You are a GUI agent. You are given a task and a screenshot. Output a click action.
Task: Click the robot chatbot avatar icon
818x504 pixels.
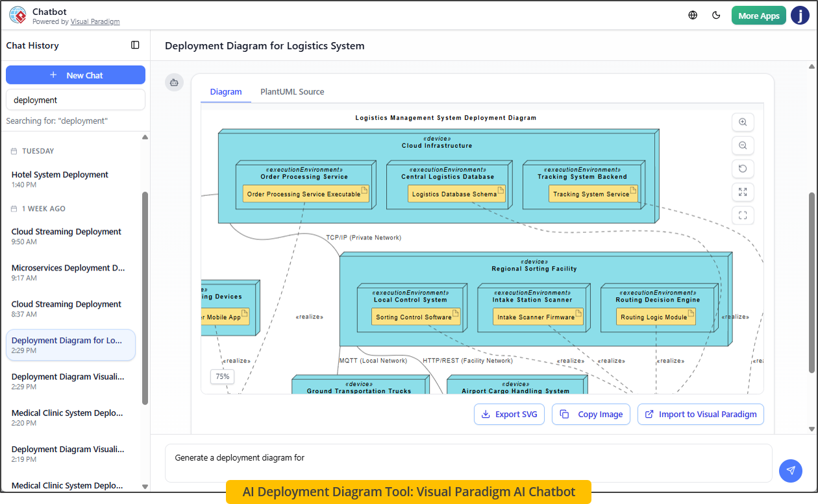click(174, 82)
